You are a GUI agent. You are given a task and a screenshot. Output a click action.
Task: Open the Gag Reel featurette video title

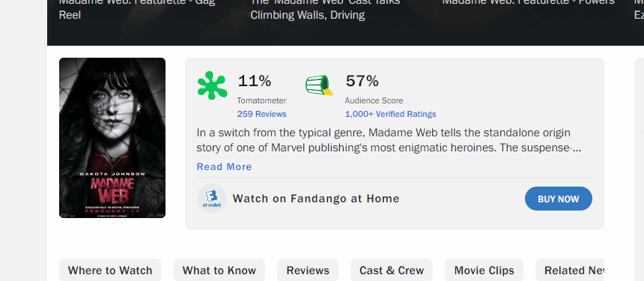137,9
